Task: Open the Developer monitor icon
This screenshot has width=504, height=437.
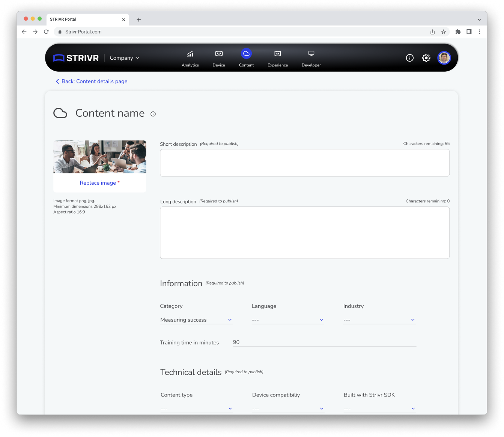Action: pyautogui.click(x=311, y=53)
